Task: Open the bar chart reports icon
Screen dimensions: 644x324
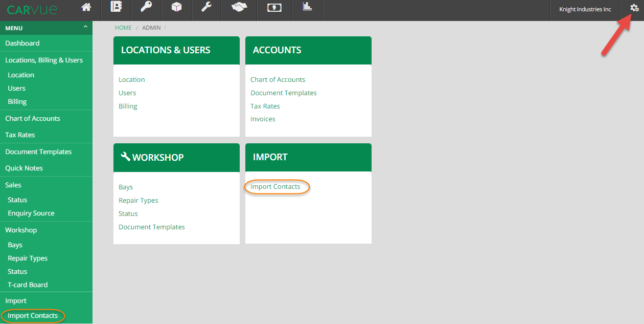Action: (x=307, y=7)
